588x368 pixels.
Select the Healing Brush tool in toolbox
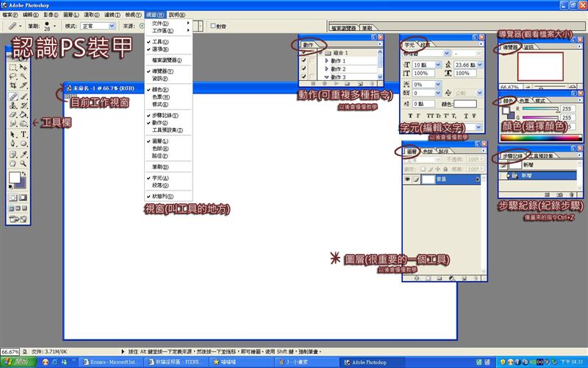[13, 96]
